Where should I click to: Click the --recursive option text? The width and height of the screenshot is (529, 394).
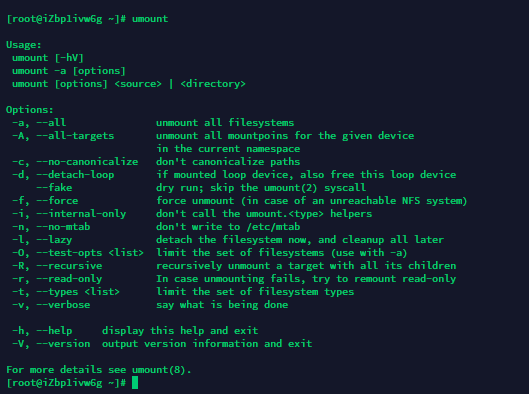tap(69, 266)
